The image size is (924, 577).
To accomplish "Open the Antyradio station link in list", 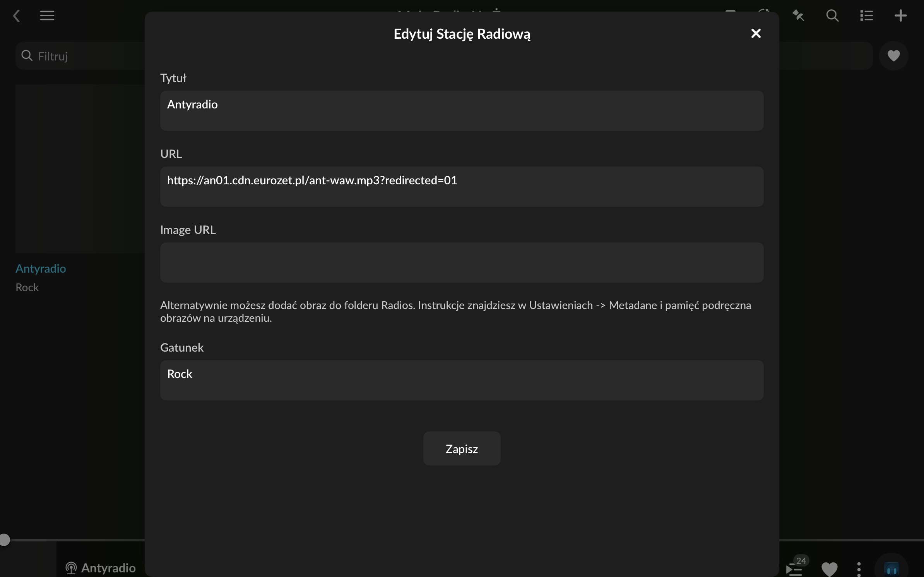I will pyautogui.click(x=41, y=269).
